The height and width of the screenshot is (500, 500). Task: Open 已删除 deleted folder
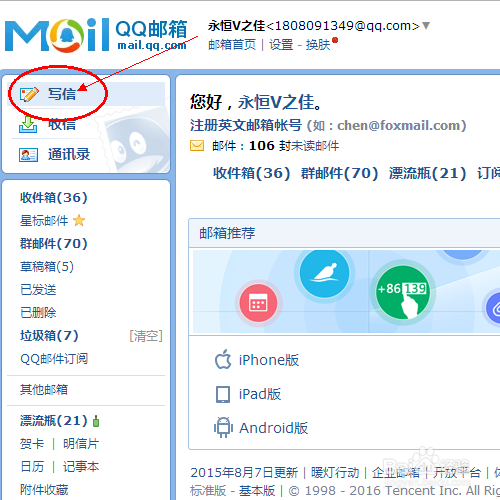(38, 313)
